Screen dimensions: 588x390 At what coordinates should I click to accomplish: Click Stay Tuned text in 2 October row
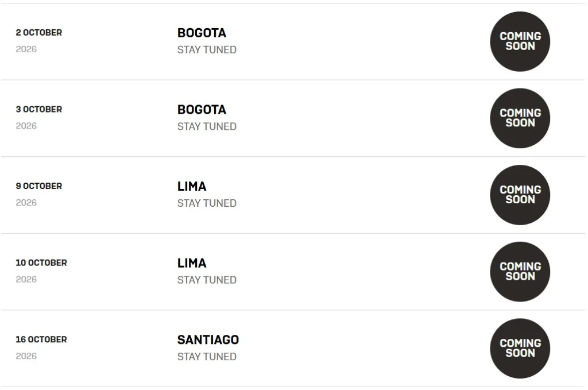coord(207,50)
